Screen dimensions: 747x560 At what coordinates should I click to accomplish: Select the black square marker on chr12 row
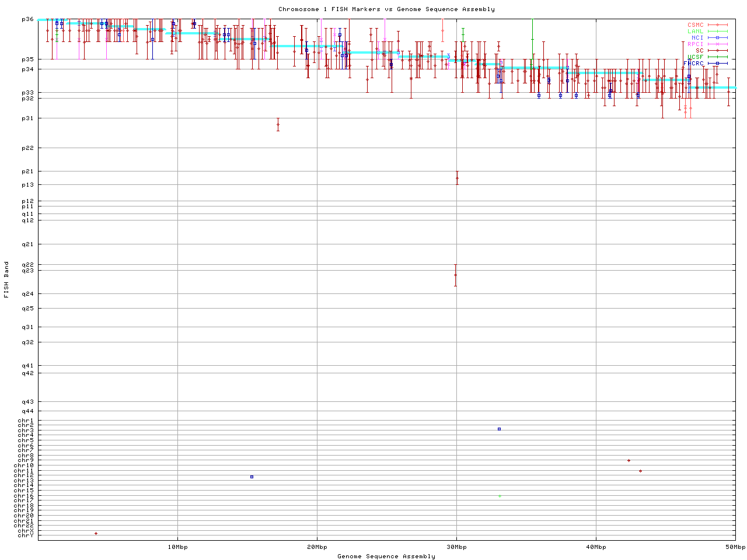(252, 477)
